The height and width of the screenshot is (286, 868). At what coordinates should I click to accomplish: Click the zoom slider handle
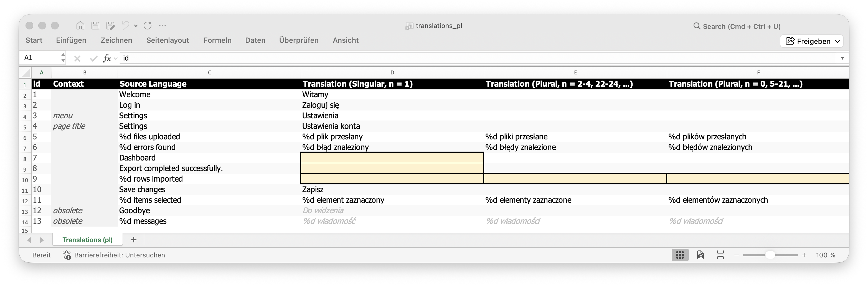tap(770, 255)
